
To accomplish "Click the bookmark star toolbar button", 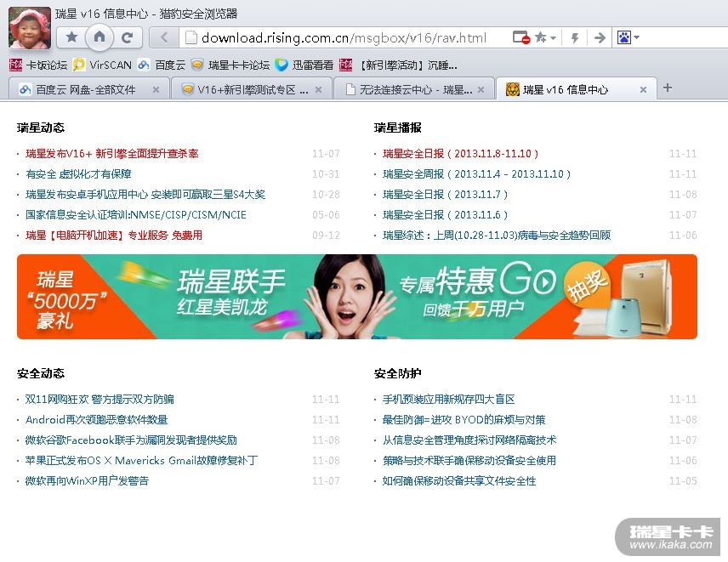I will (x=71, y=37).
